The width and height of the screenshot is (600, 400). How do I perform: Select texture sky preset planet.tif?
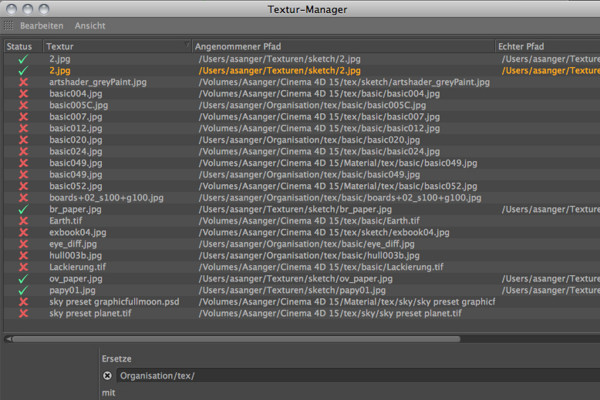coord(90,313)
